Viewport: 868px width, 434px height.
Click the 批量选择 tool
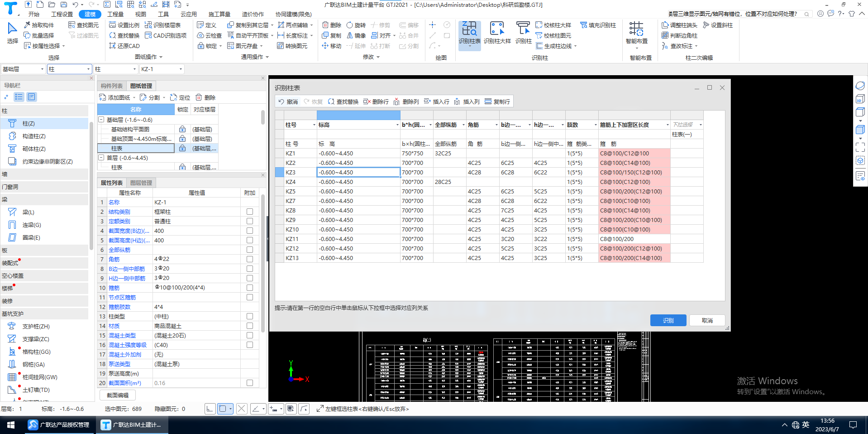(39, 35)
